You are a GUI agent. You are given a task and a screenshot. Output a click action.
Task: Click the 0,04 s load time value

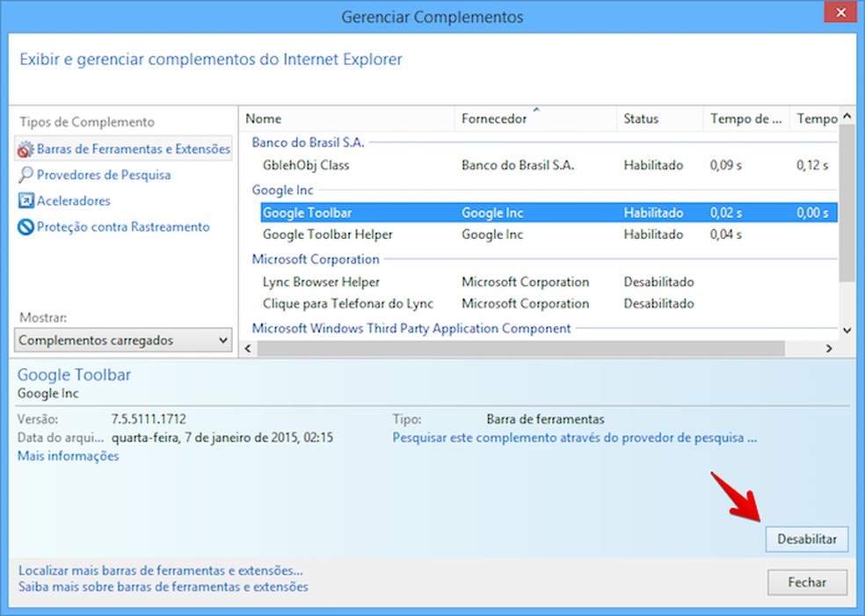click(726, 235)
